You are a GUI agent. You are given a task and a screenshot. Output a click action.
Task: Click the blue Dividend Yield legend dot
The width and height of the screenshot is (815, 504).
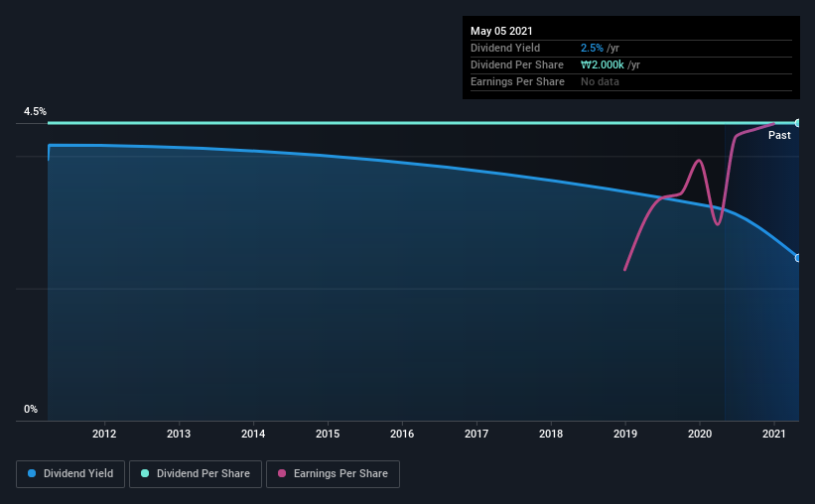(x=32, y=473)
